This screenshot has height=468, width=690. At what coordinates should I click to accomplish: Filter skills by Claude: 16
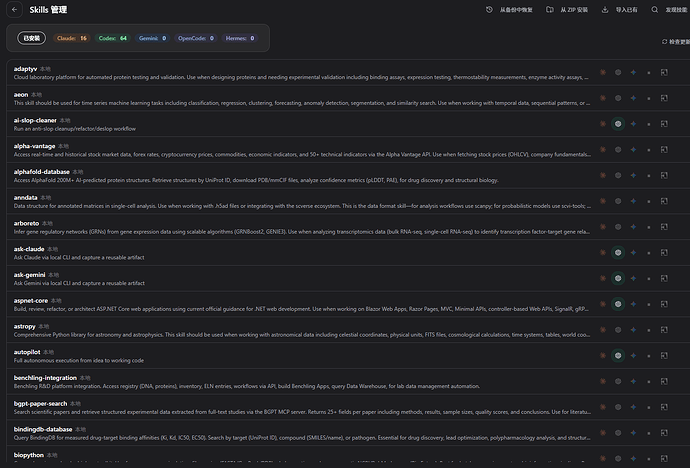click(72, 38)
